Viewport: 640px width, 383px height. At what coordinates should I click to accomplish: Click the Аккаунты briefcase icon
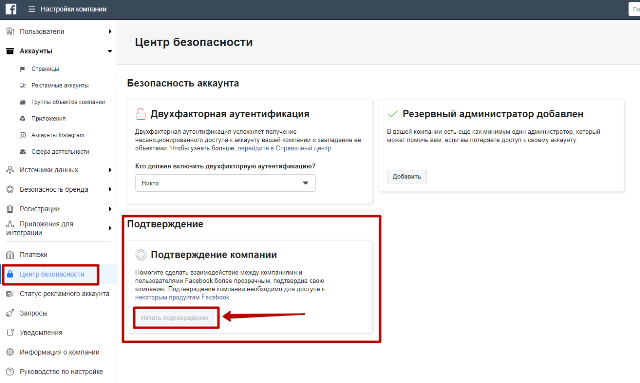tap(10, 51)
